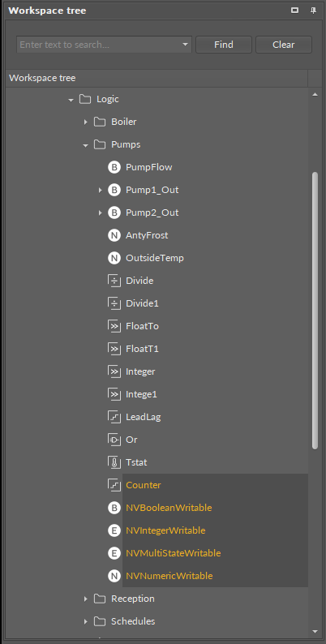This screenshot has height=644, width=326.
Task: Expand the Boiler folder
Action: click(x=85, y=122)
